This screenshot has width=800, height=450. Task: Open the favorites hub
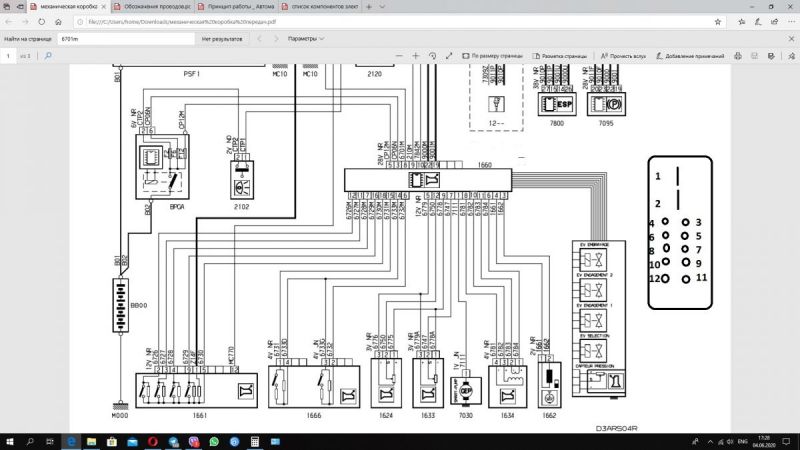[742, 22]
